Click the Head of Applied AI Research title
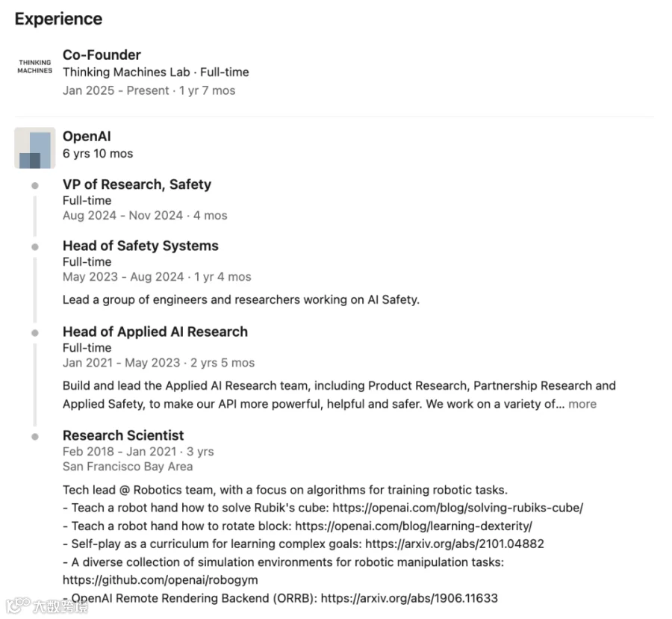The height and width of the screenshot is (619, 672). tap(155, 332)
